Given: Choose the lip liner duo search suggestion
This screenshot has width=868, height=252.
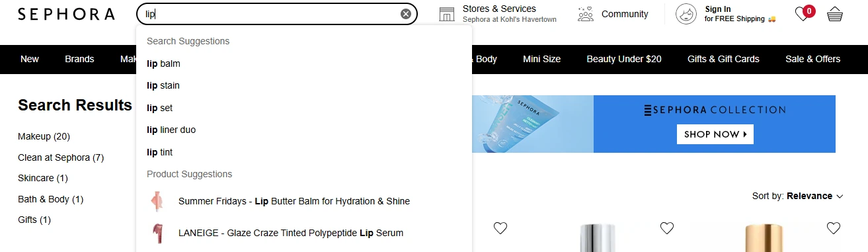Looking at the screenshot, I should (x=171, y=130).
